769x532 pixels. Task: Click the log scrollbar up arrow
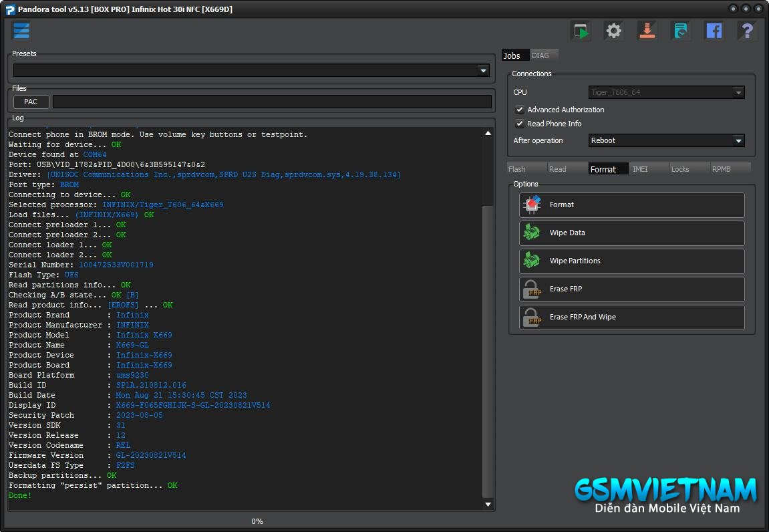click(x=488, y=133)
